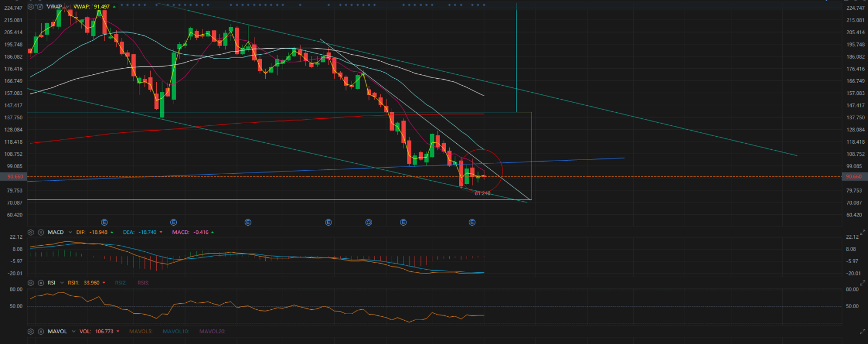This screenshot has height=344, width=868.
Task: Select the yellow rectangle drawing's right edge
Action: click(x=532, y=156)
